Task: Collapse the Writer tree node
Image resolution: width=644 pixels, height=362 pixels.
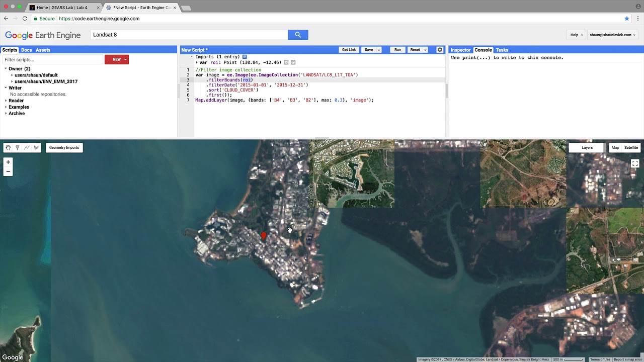Action: click(6, 87)
